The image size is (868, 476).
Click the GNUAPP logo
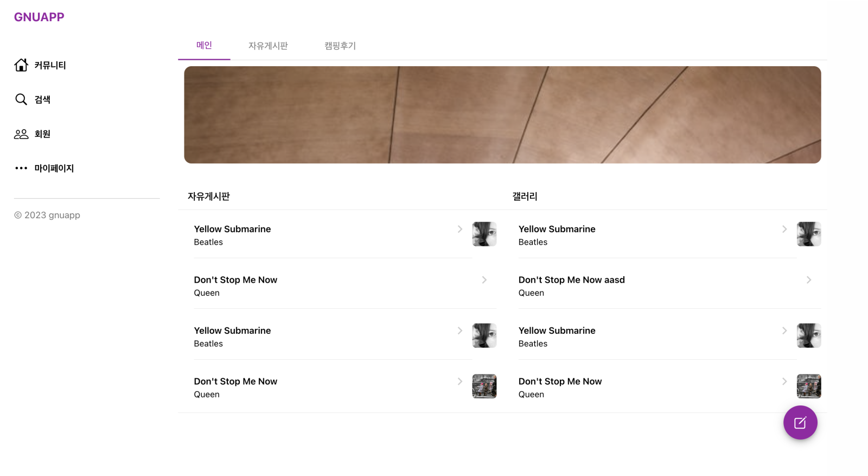pos(39,17)
